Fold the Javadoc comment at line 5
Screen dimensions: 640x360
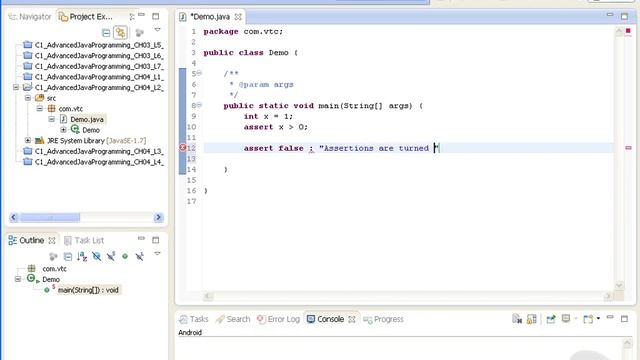[200, 73]
